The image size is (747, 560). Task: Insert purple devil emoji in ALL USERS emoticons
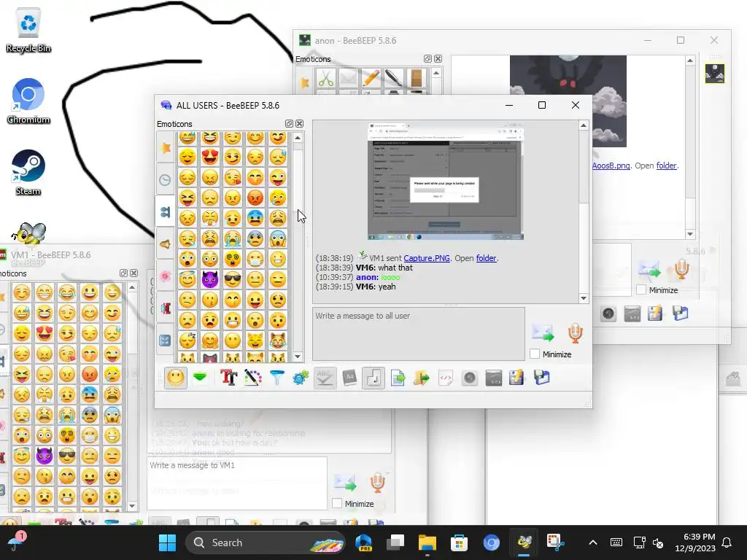(x=209, y=279)
